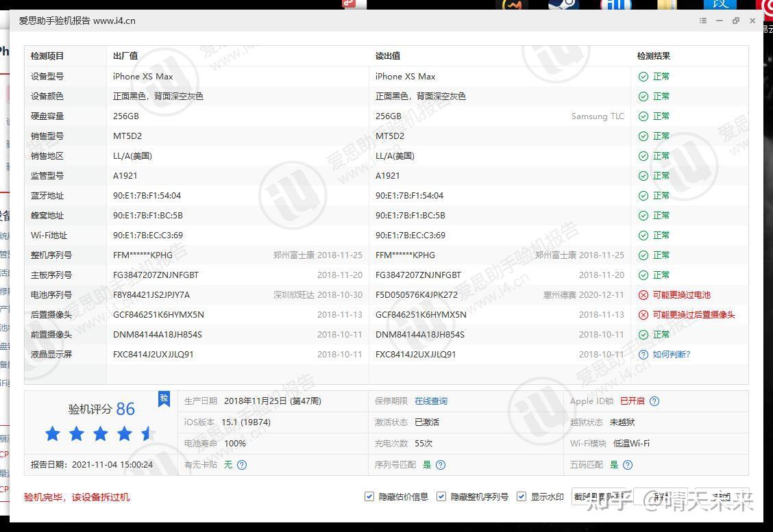This screenshot has height=532, width=773.
Task: Click the 可能更换过电池 warning text
Action: [681, 295]
